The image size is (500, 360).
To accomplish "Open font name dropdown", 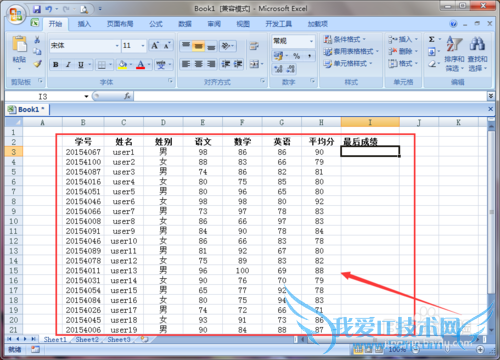I will click(117, 46).
